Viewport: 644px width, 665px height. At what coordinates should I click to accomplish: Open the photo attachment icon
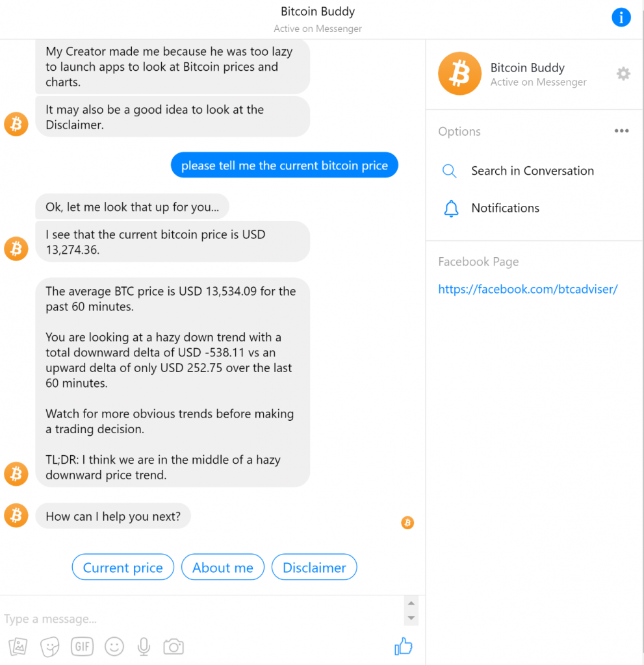pyautogui.click(x=18, y=647)
